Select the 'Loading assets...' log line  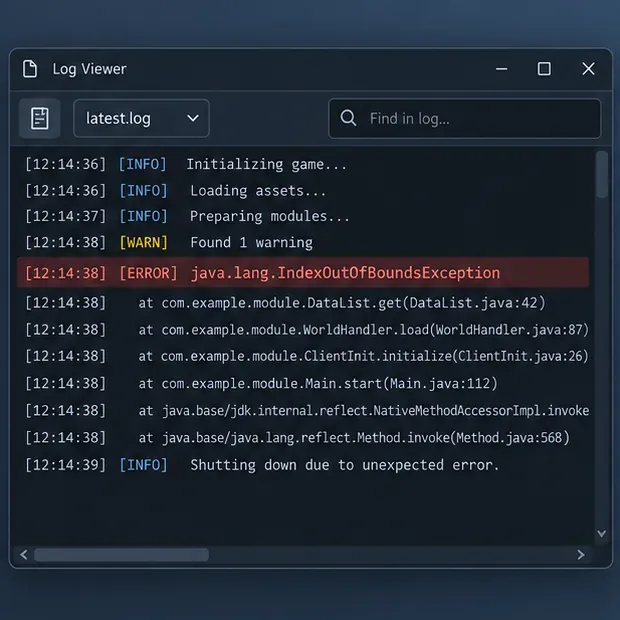tap(176, 191)
